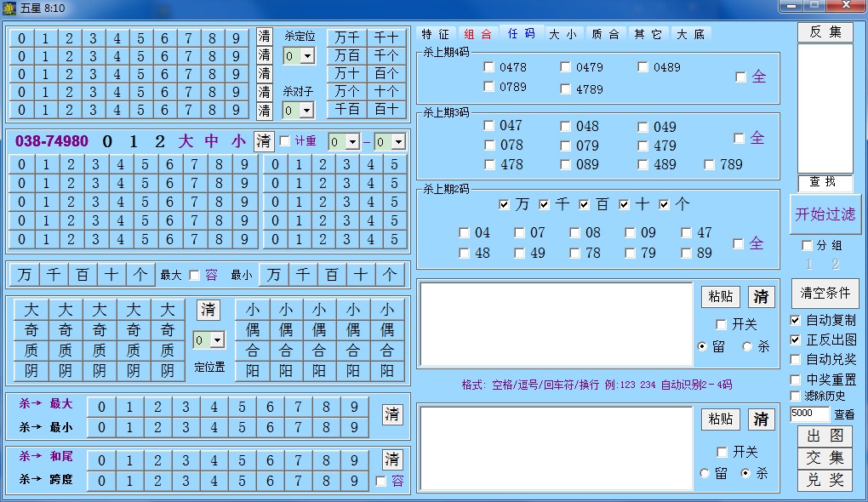Click the lottery app icon in the title bar
Screen dimensions: 868x502
[9, 8]
